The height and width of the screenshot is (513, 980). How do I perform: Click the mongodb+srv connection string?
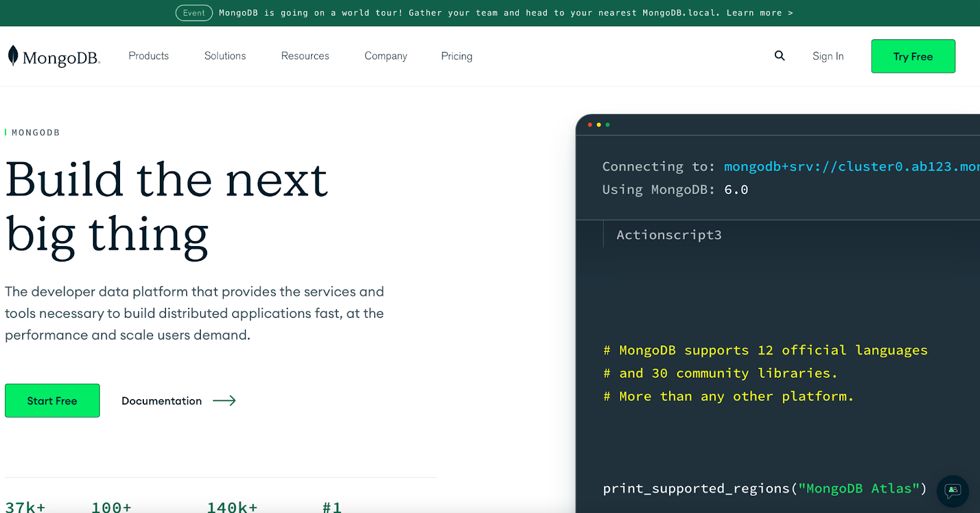(x=851, y=167)
